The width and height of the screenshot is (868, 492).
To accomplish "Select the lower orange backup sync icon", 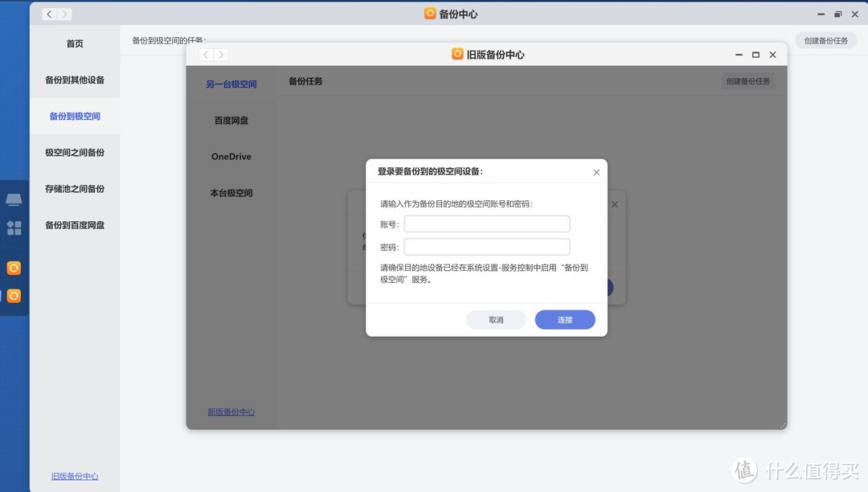I will tap(14, 295).
